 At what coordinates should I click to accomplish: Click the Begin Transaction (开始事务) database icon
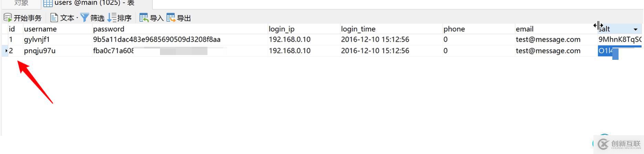point(8,18)
